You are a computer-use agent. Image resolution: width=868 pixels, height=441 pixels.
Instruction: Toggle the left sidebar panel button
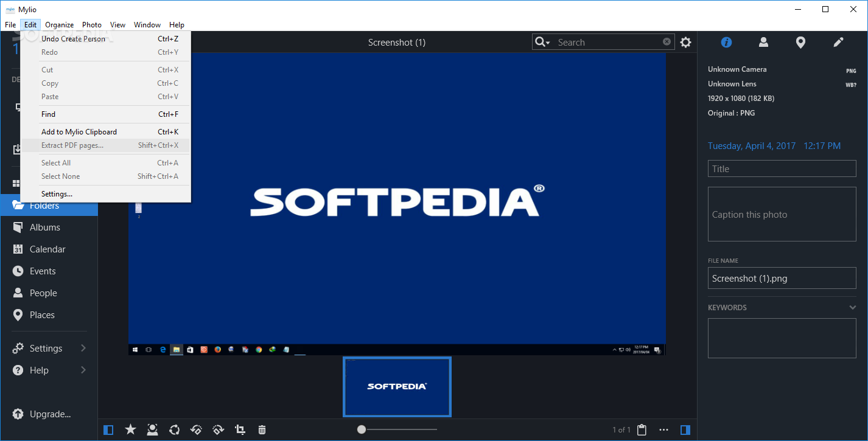click(x=108, y=430)
